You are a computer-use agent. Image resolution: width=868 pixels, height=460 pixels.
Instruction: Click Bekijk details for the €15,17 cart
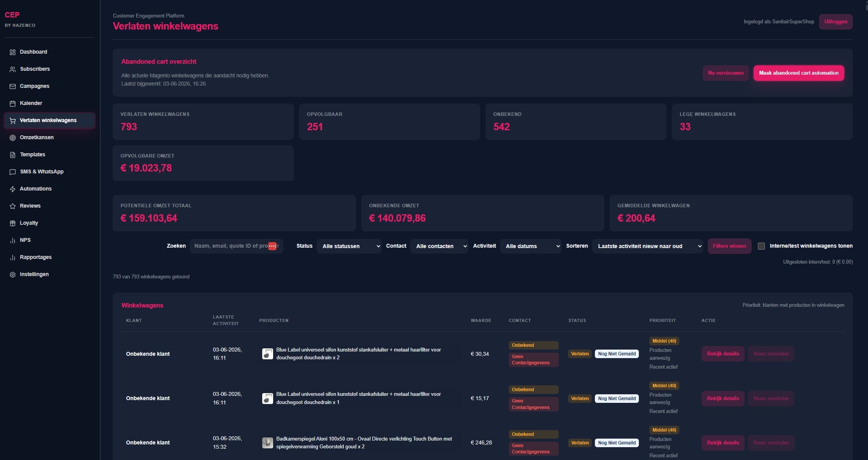(723, 399)
